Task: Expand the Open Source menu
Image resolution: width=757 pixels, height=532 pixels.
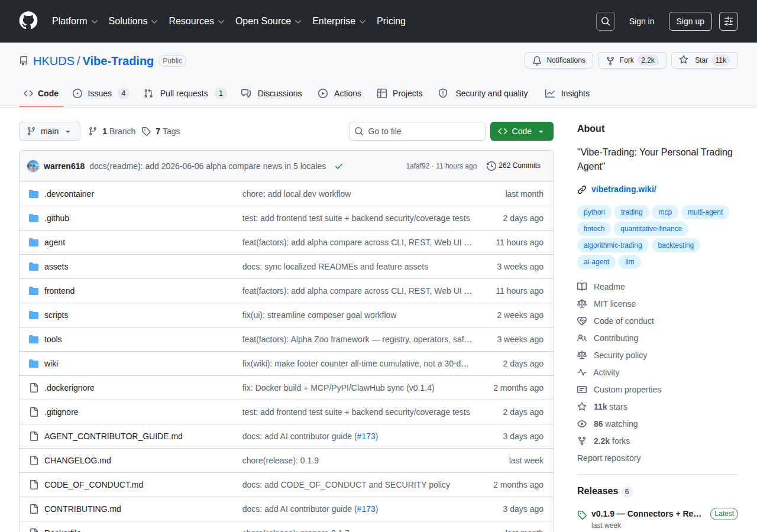Action: (x=268, y=21)
